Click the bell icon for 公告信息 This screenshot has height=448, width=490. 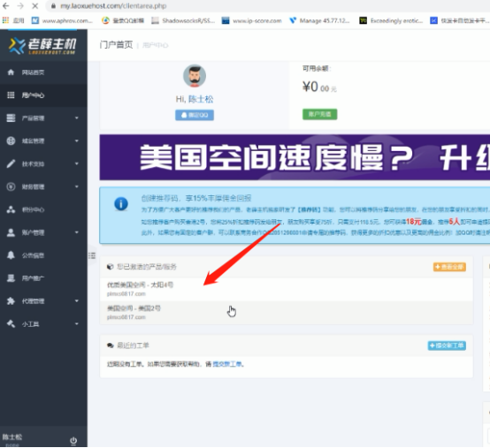coord(11,255)
